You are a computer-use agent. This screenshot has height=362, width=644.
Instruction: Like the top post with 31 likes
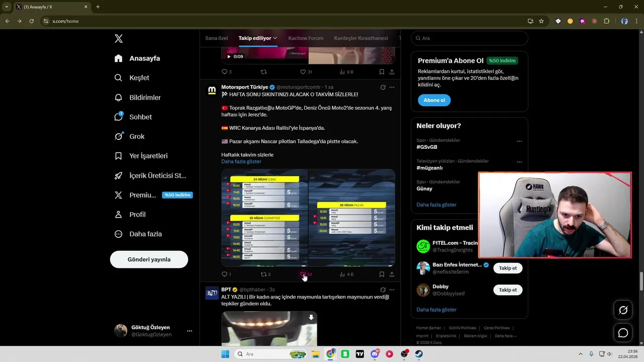[x=306, y=72]
